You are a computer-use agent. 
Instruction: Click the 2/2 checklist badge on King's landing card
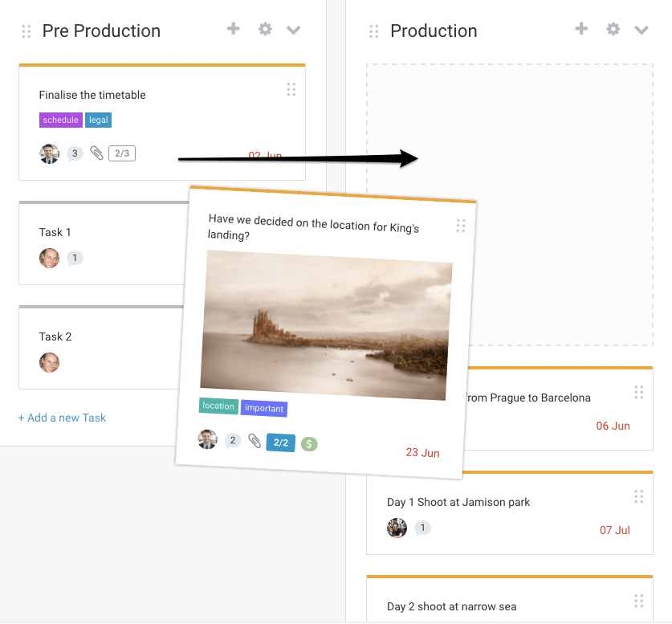pyautogui.click(x=280, y=443)
